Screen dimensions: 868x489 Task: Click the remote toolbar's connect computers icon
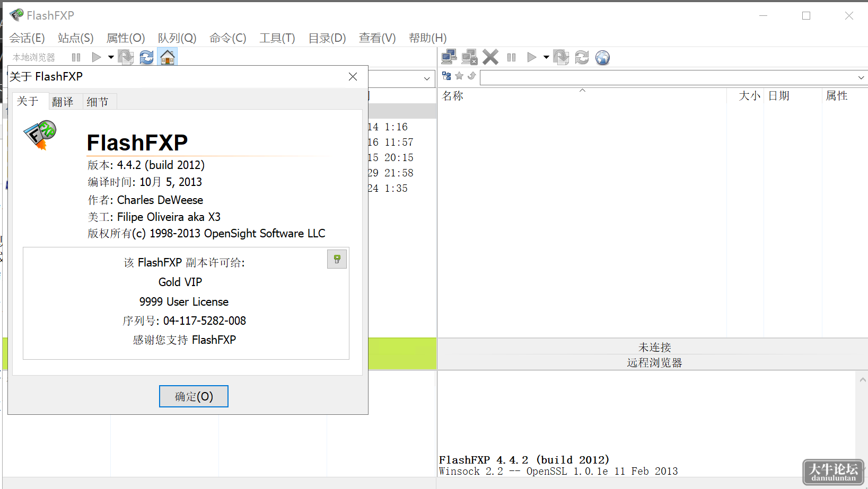coord(449,57)
